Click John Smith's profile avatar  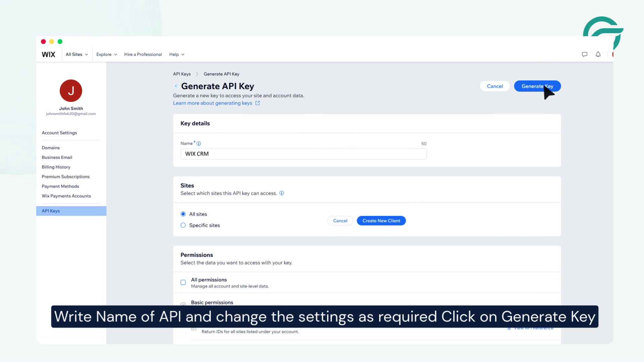click(x=71, y=90)
